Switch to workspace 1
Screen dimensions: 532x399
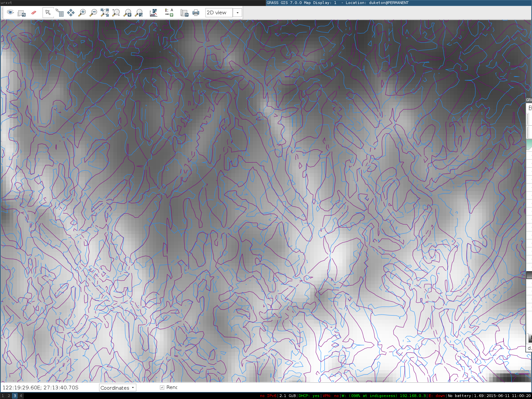tap(3, 396)
